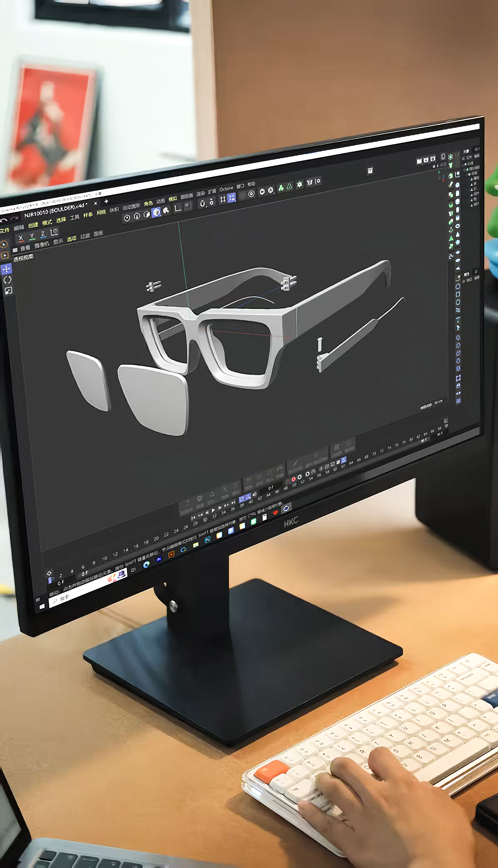The image size is (498, 868).
Task: Click the 0 F current frame field
Action: (x=271, y=488)
